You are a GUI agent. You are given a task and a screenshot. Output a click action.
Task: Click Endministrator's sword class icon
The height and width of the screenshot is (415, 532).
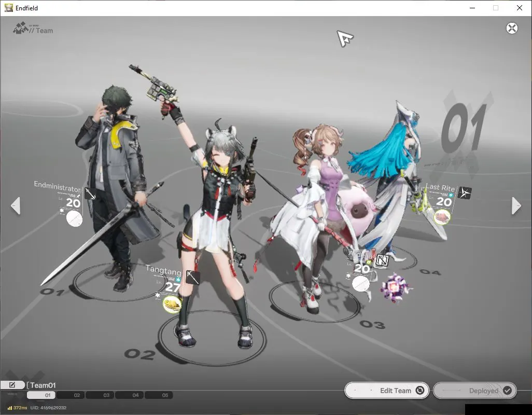click(x=90, y=193)
